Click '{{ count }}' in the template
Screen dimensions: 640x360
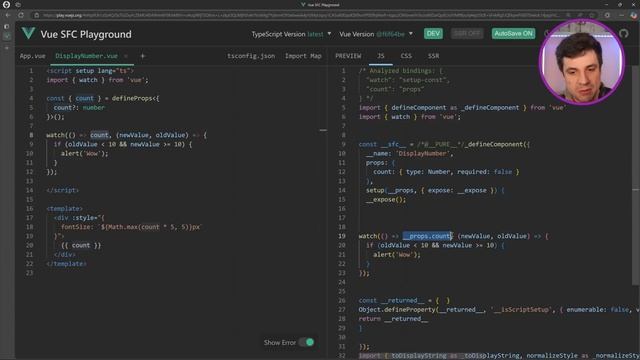pyautogui.click(x=81, y=245)
